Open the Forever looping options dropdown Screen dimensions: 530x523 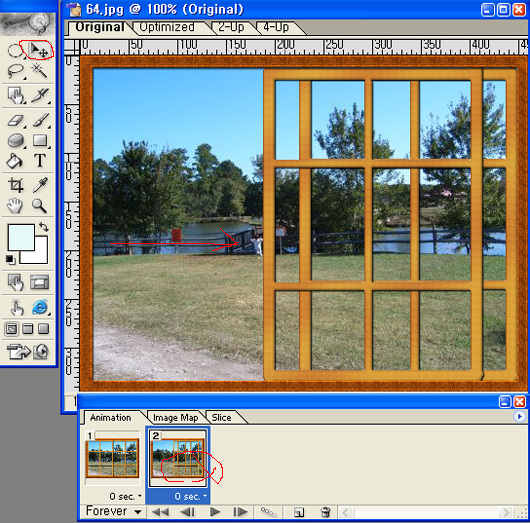coord(114,511)
